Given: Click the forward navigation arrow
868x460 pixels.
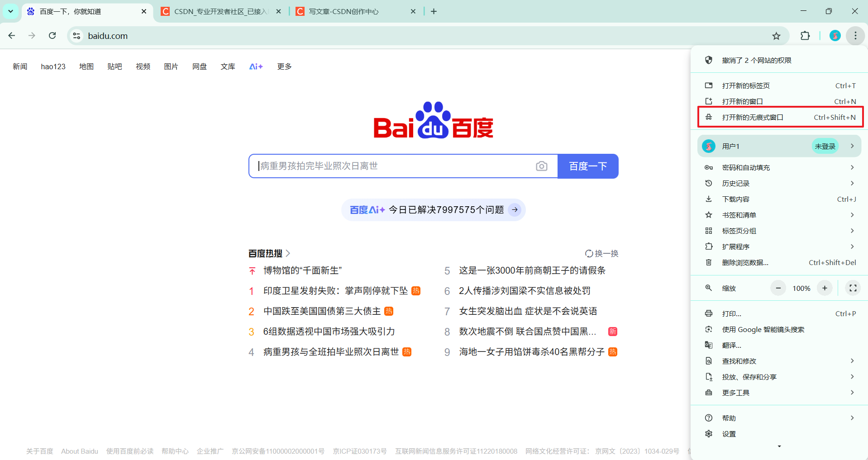Looking at the screenshot, I should click(x=32, y=36).
